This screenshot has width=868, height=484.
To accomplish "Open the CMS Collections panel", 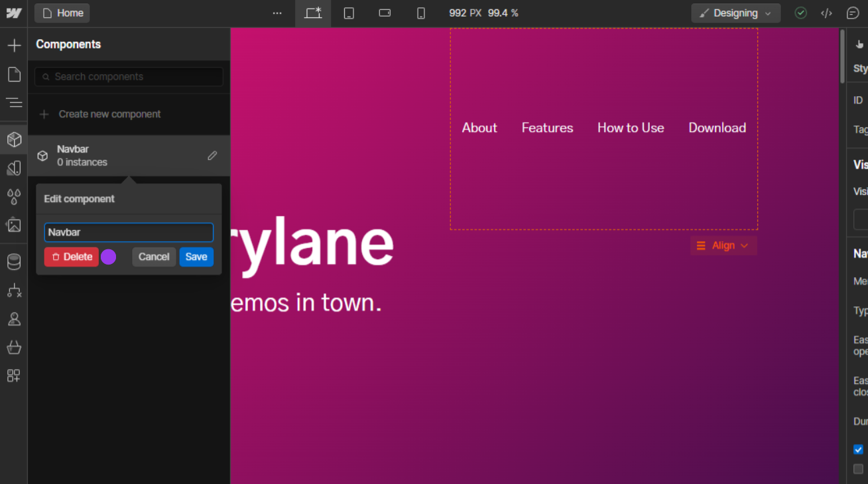I will (14, 261).
